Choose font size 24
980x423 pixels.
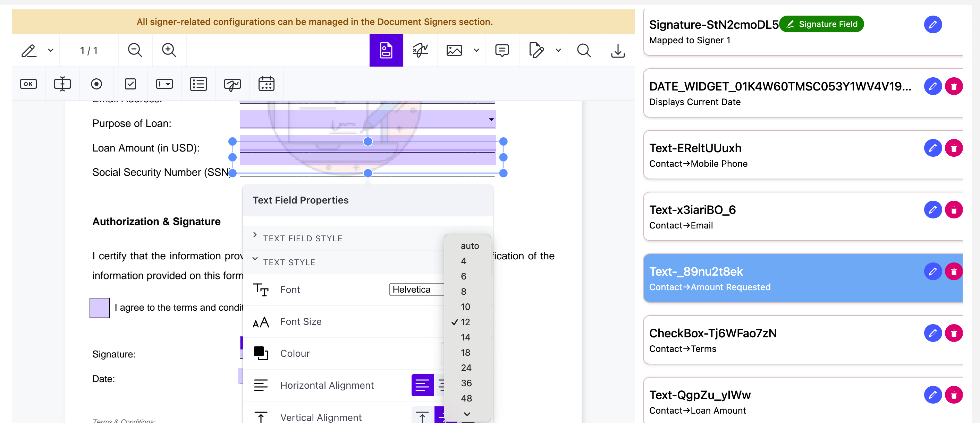(467, 368)
